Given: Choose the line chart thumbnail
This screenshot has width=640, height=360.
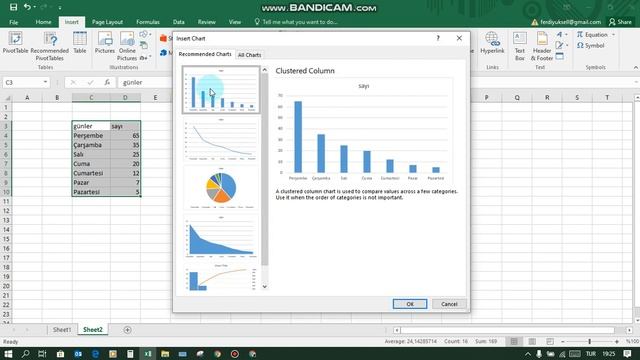Looking at the screenshot, I should click(x=221, y=139).
